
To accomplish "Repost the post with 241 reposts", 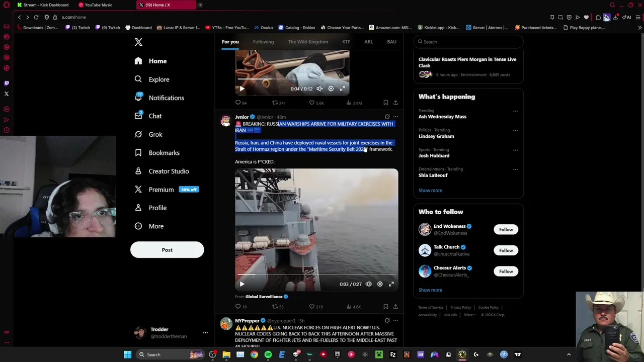I will [x=279, y=103].
